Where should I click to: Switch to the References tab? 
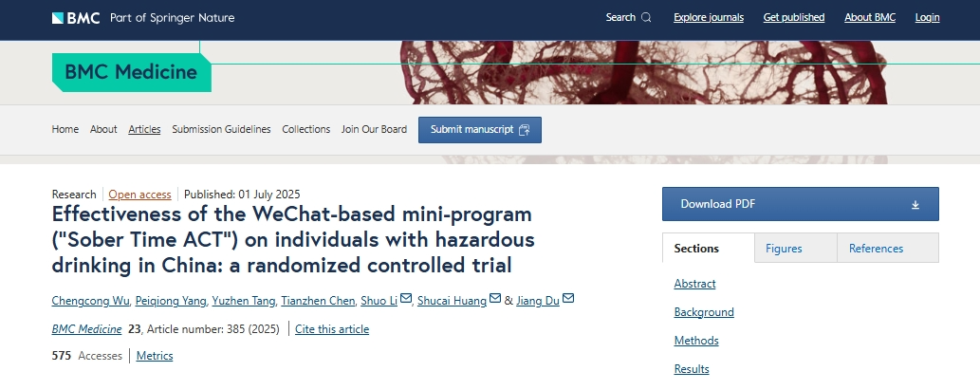[876, 249]
